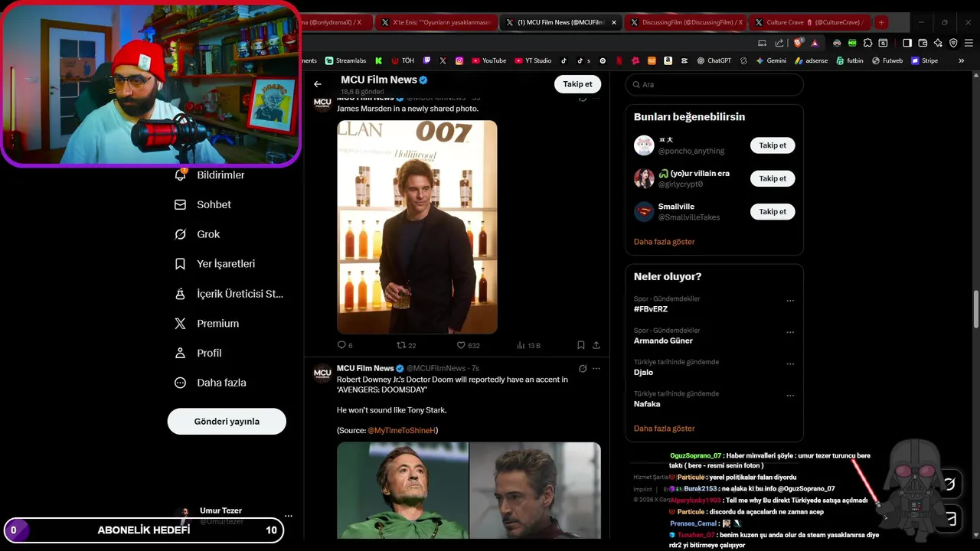Show hidden bookmarks via the double-chevron
Viewport: 980px width, 551px height.
tap(962, 60)
